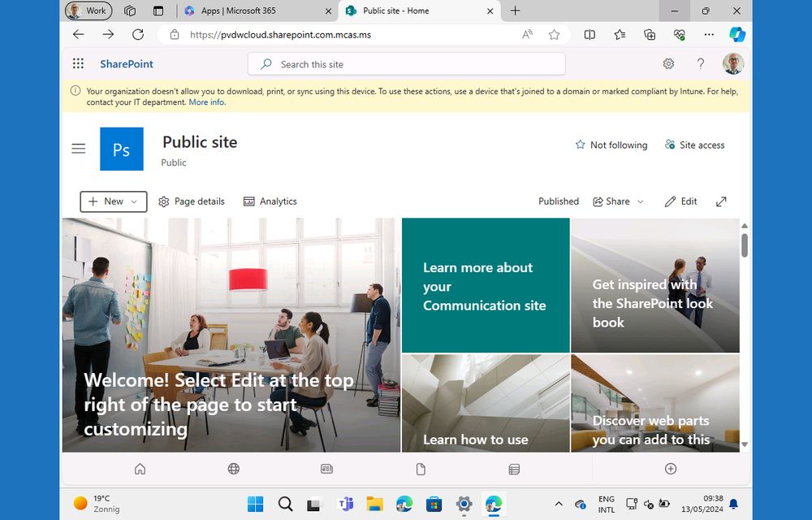This screenshot has height=520, width=812.
Task: Open Page details
Action: pyautogui.click(x=192, y=201)
